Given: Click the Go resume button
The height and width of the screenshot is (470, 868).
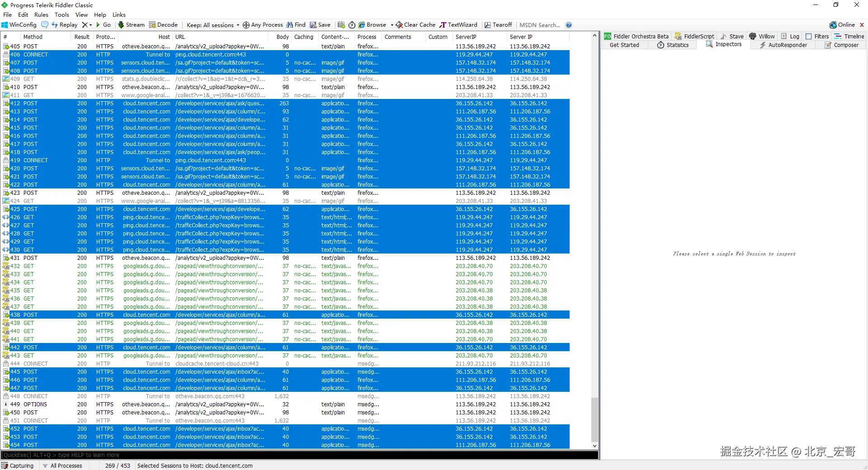Looking at the screenshot, I should 103,25.
